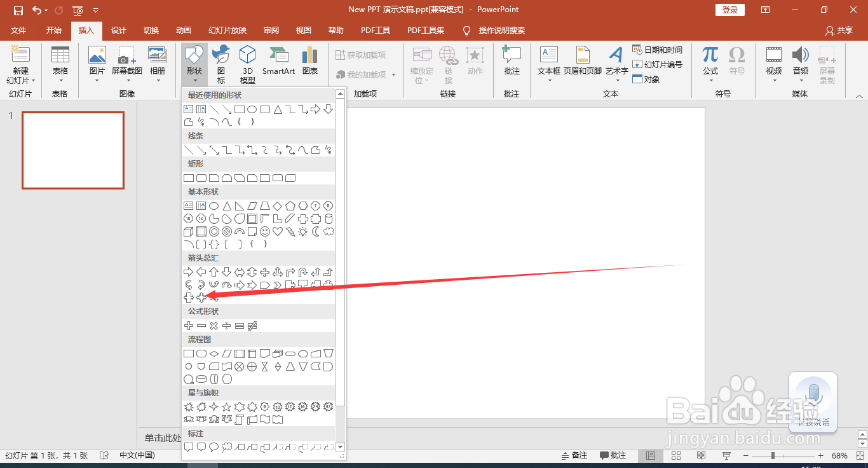Switch to the 幻灯片放映 tab
Screen dimensions: 868x468
point(227,31)
